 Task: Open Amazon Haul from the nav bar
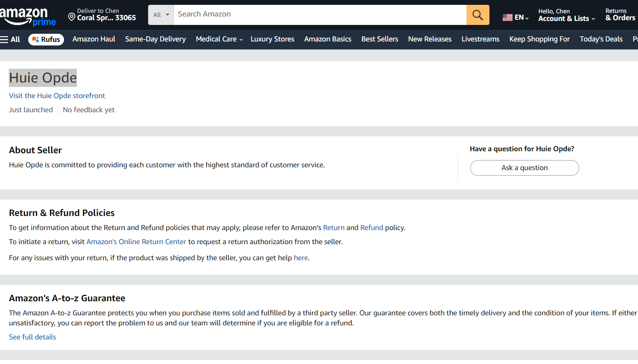point(94,39)
